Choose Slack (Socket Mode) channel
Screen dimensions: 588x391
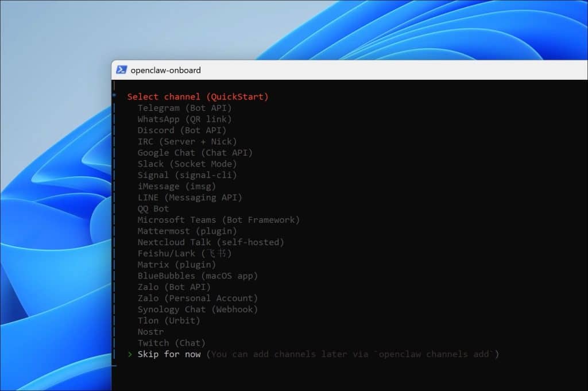pyautogui.click(x=187, y=164)
